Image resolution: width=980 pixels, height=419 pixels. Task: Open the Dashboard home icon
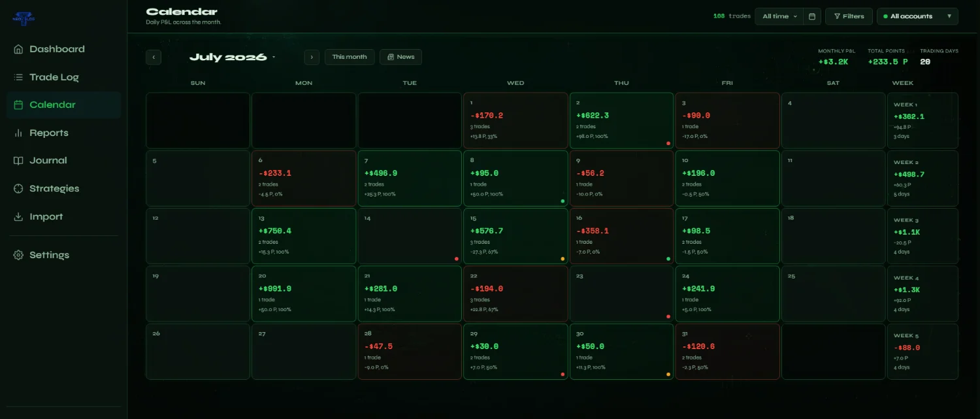pyautogui.click(x=18, y=49)
